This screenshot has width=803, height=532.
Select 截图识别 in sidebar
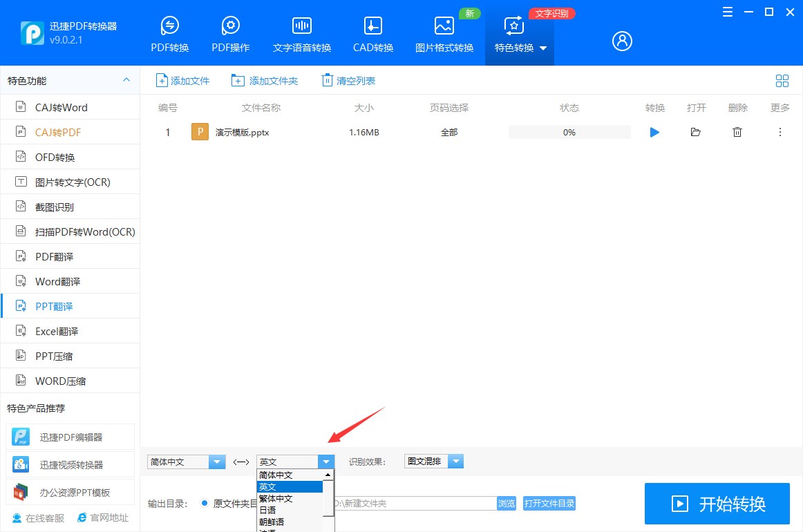coord(70,207)
